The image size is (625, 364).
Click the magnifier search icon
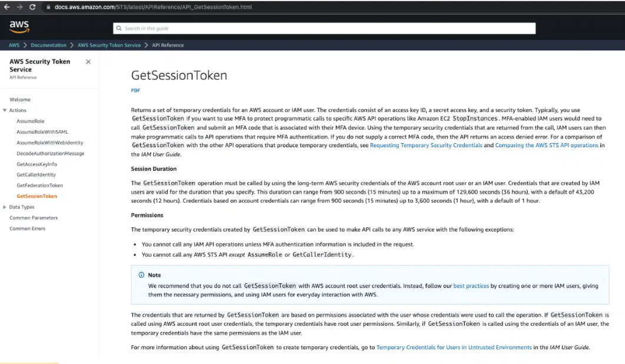click(119, 28)
